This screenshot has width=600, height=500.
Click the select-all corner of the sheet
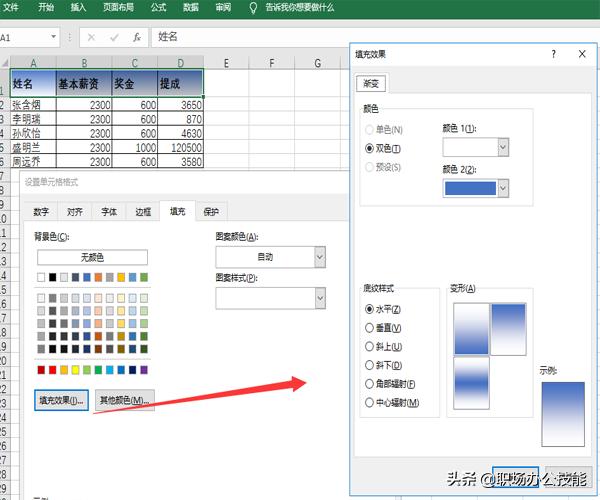point(5,62)
